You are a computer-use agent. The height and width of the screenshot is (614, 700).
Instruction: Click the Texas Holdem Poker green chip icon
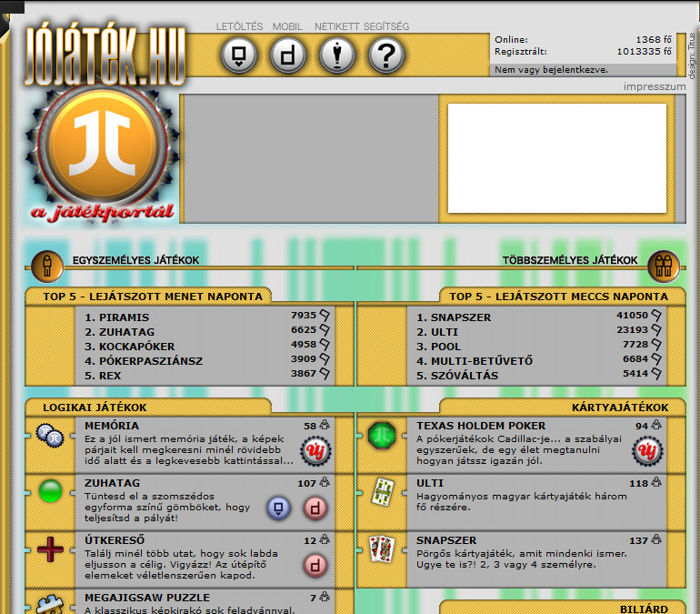[382, 436]
